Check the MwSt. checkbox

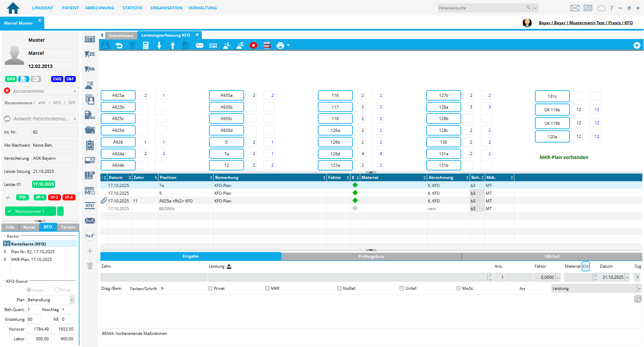point(459,288)
